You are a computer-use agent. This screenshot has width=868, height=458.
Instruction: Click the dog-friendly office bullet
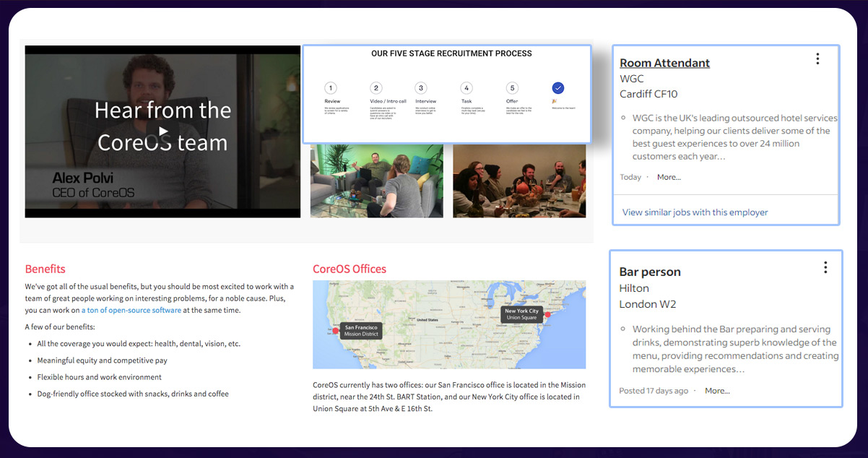(x=133, y=394)
